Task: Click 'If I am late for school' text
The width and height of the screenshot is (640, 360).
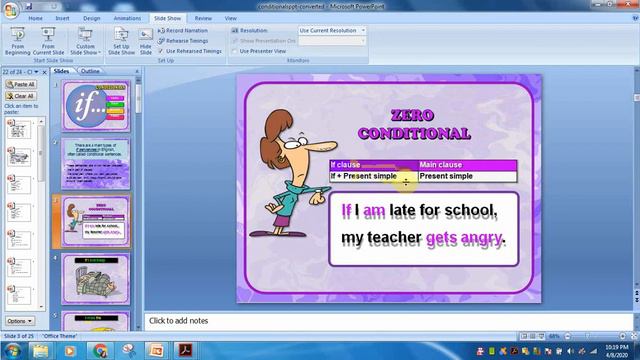Action: (x=419, y=211)
